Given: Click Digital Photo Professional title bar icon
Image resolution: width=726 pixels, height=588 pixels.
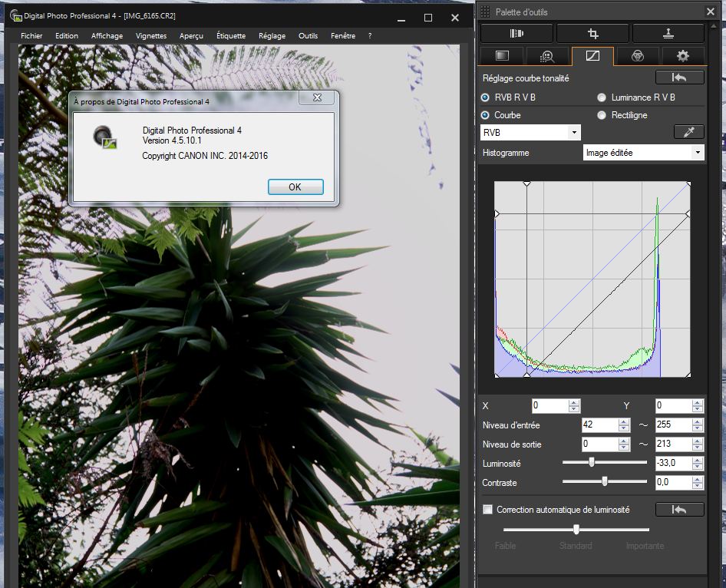Looking at the screenshot, I should point(16,16).
